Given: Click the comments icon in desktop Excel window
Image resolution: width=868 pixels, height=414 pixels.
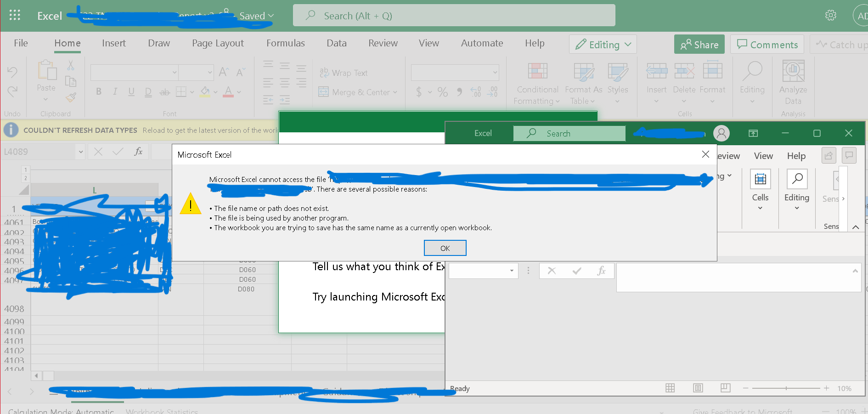Looking at the screenshot, I should (849, 156).
